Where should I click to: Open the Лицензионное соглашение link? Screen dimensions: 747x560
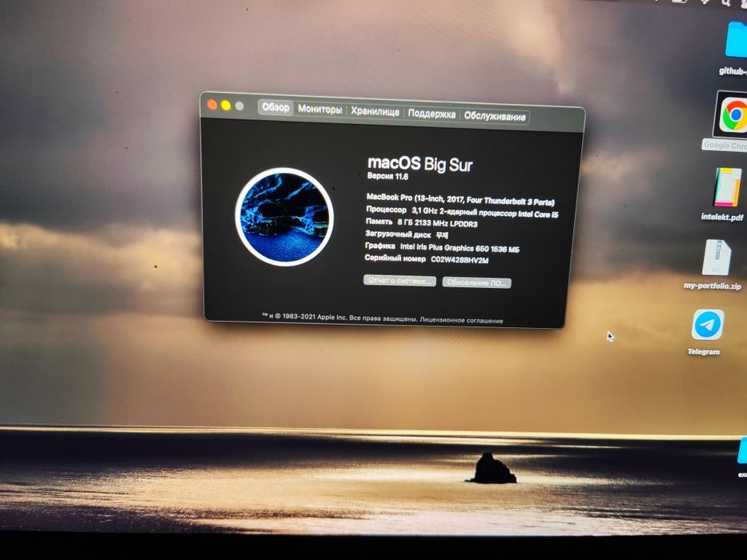[461, 321]
